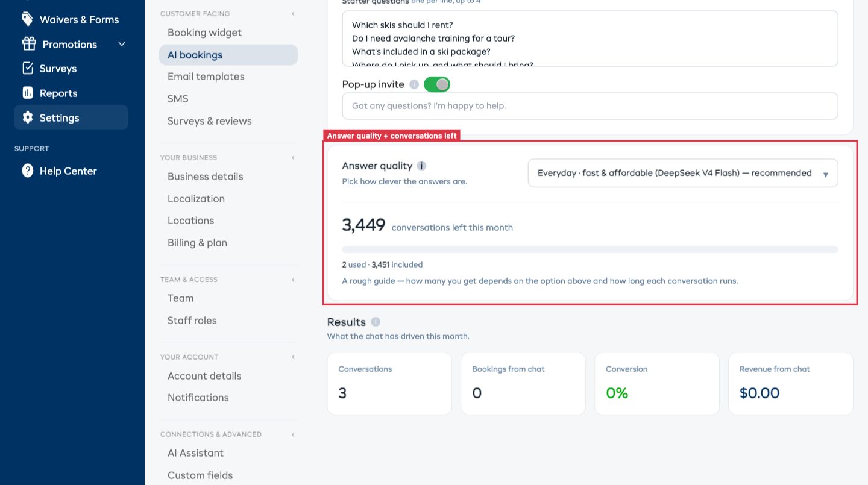Click 'Pick how clever the answers are.' text
Image resolution: width=868 pixels, height=485 pixels.
pos(404,181)
